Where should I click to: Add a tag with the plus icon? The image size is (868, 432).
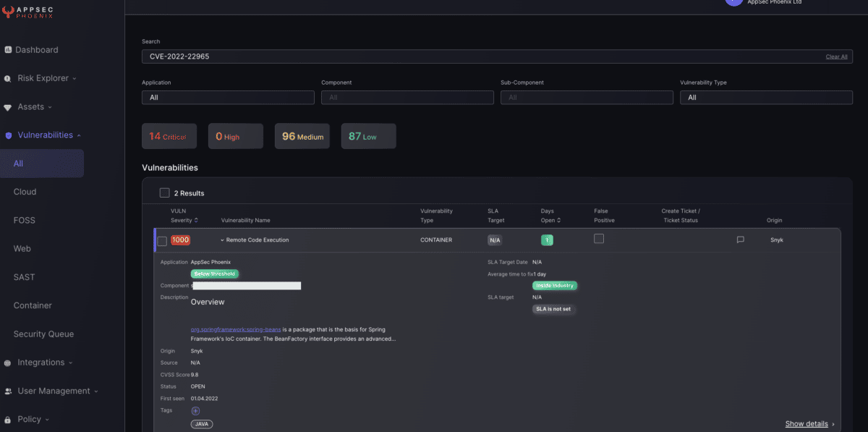click(x=195, y=410)
